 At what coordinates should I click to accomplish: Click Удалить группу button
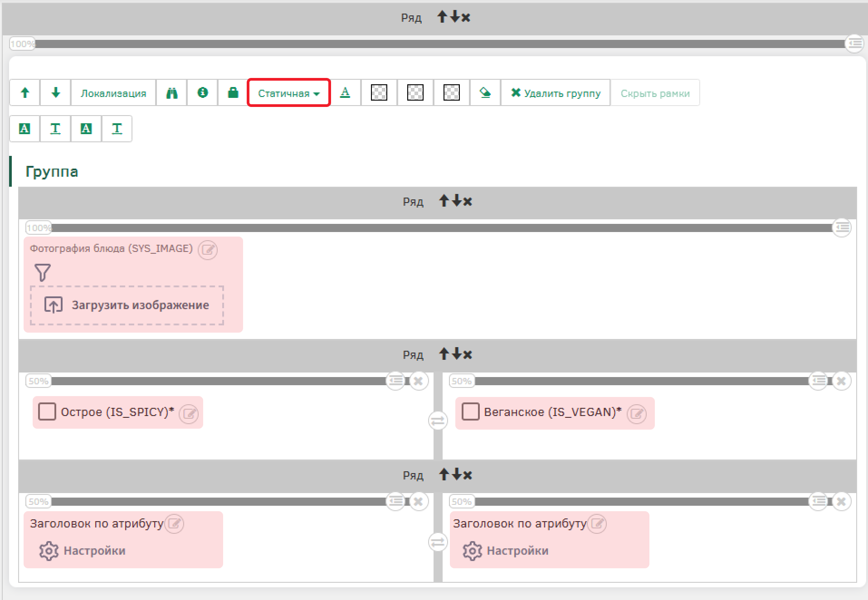(x=556, y=93)
